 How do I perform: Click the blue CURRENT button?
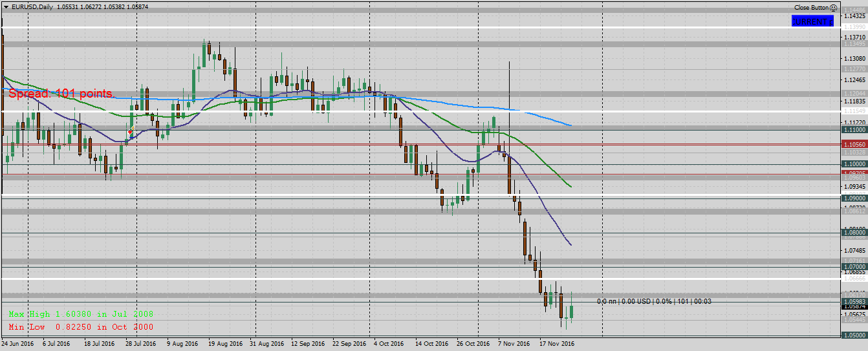tap(812, 21)
